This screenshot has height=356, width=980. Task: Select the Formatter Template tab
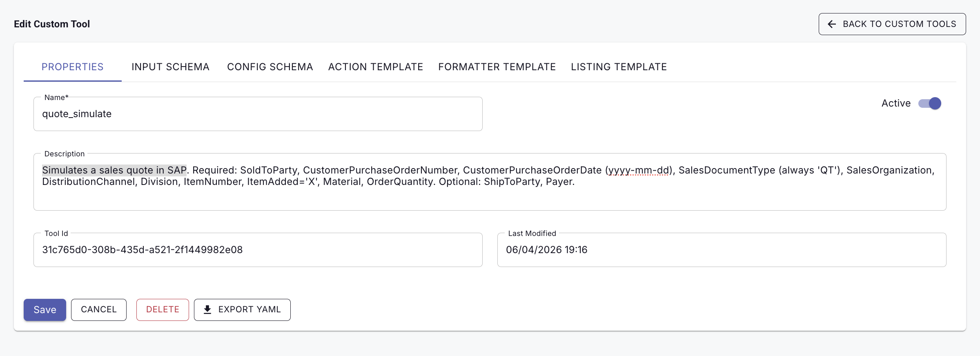pos(497,67)
